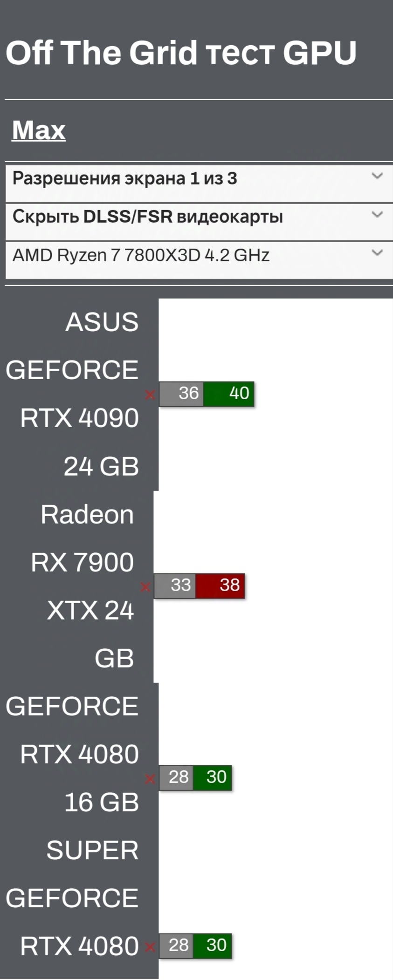
Task: Click green 30 bar on bottom RTX 4080 row
Action: click(213, 946)
